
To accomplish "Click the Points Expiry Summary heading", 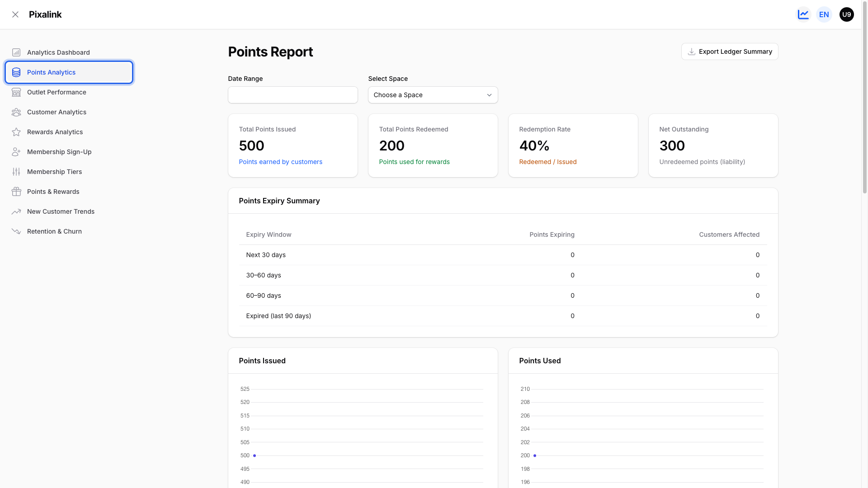I will tap(279, 201).
